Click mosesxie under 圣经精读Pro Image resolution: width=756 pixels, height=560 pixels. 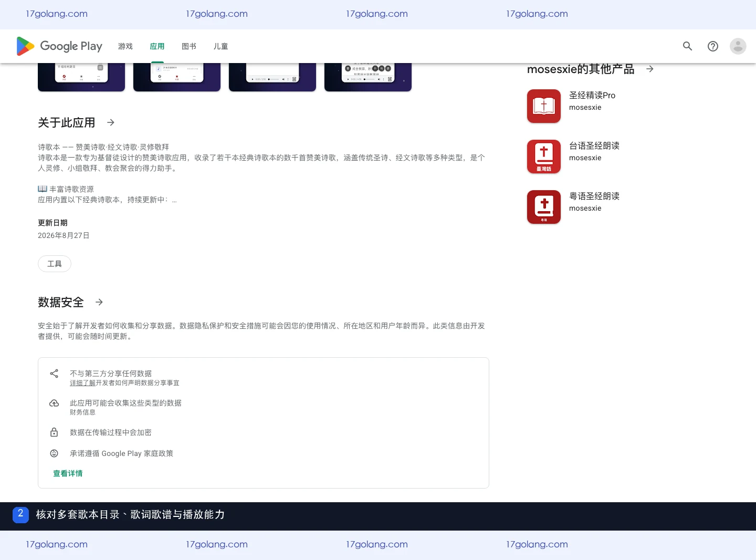585,107
